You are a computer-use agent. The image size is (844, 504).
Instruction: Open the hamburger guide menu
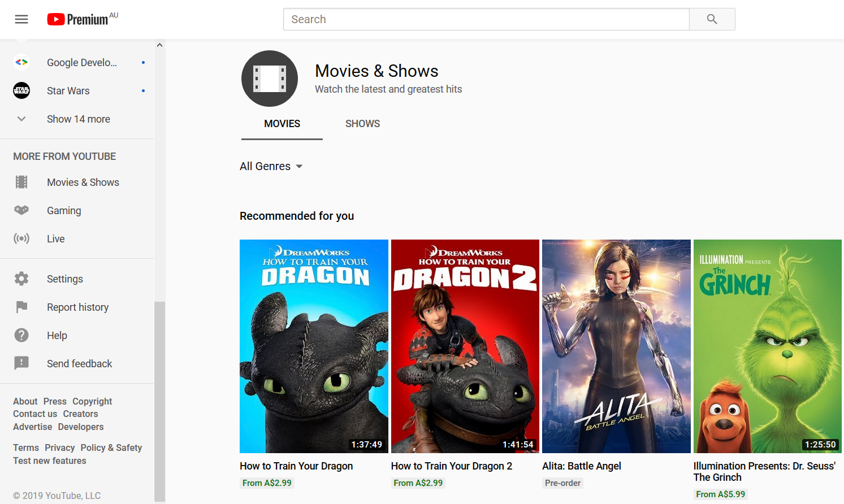click(x=21, y=19)
